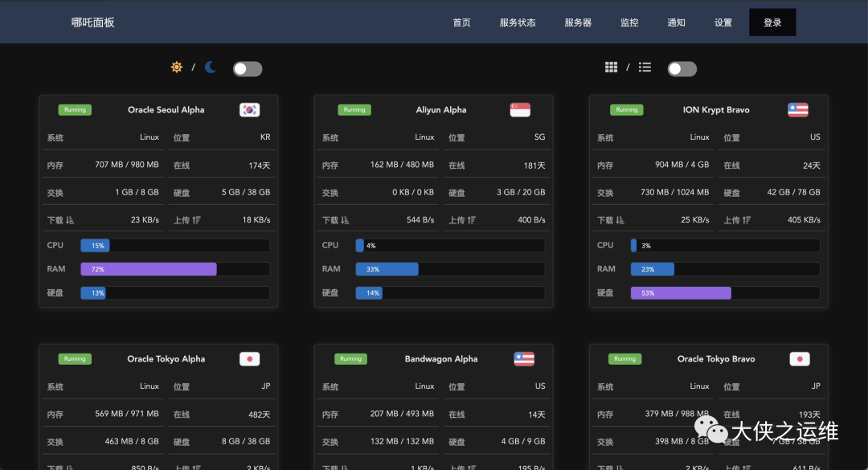Click ION Krypt Bravo RAM 23% bar

click(725, 269)
